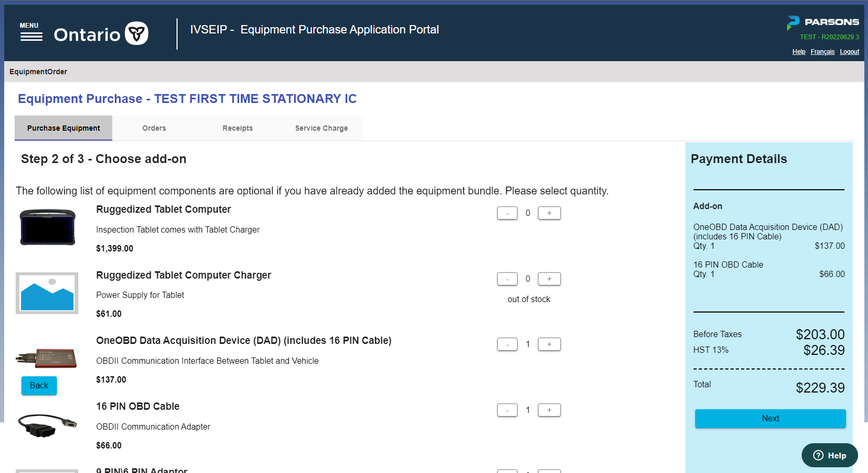Click the 'Ruggedized Tablet Computer' product title
This screenshot has height=473, width=868.
click(163, 209)
